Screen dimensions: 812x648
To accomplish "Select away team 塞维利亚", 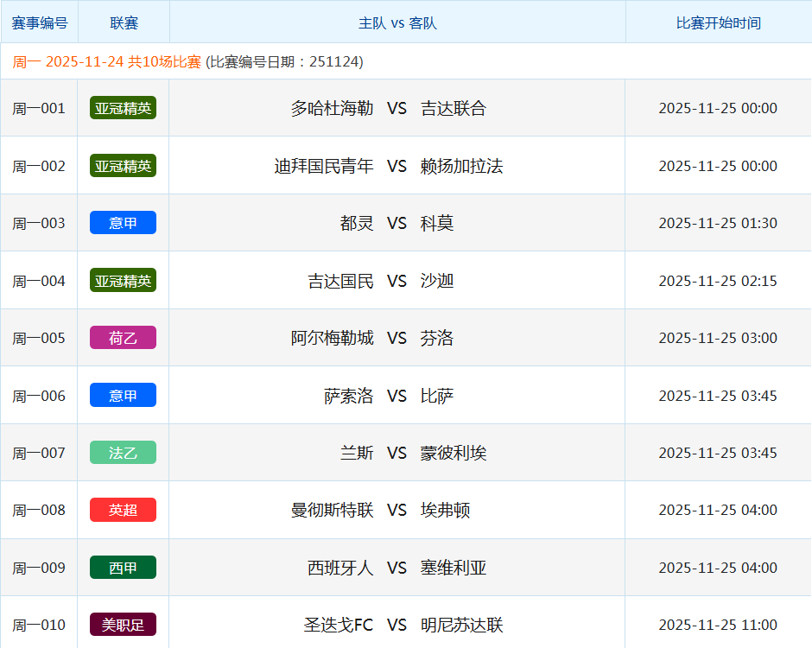I will coord(454,568).
